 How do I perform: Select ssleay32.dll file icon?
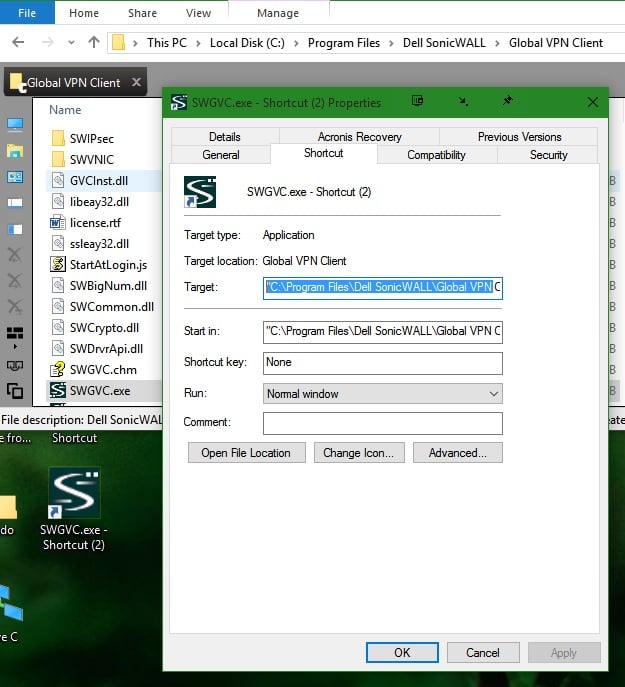pyautogui.click(x=58, y=243)
